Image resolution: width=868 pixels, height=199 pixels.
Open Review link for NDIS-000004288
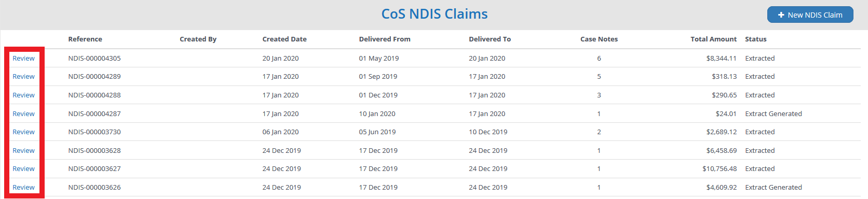(24, 95)
